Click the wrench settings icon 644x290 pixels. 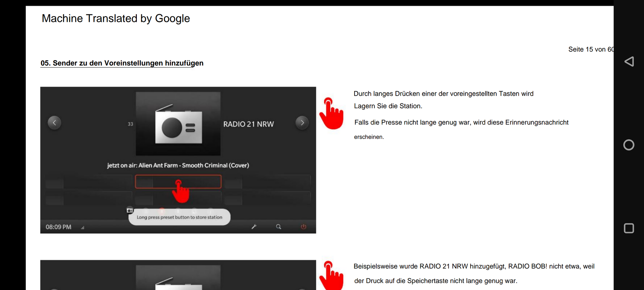(x=254, y=227)
